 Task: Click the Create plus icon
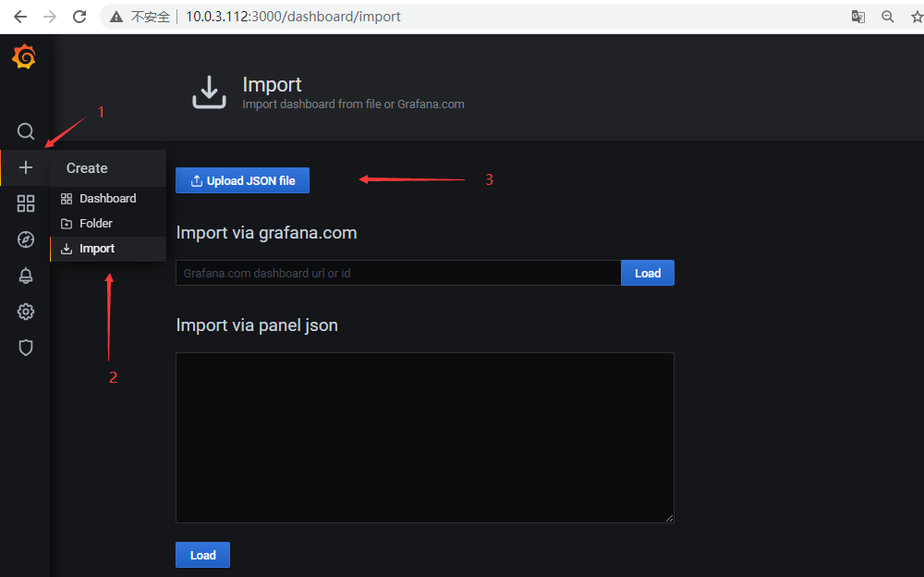25,167
